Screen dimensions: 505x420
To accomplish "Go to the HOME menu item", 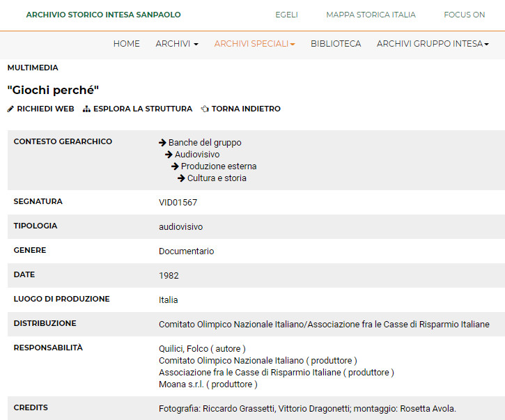I will click(x=126, y=44).
